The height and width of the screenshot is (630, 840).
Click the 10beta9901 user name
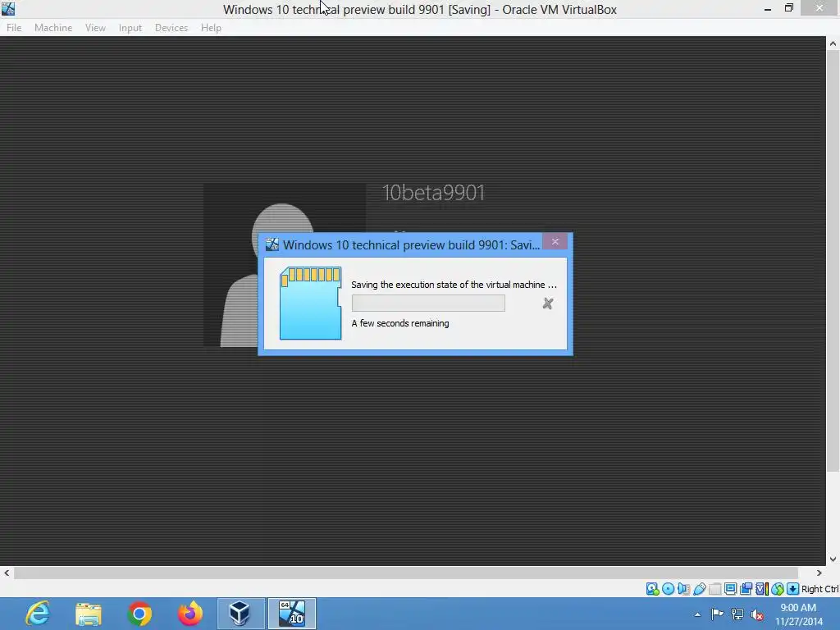click(x=433, y=193)
